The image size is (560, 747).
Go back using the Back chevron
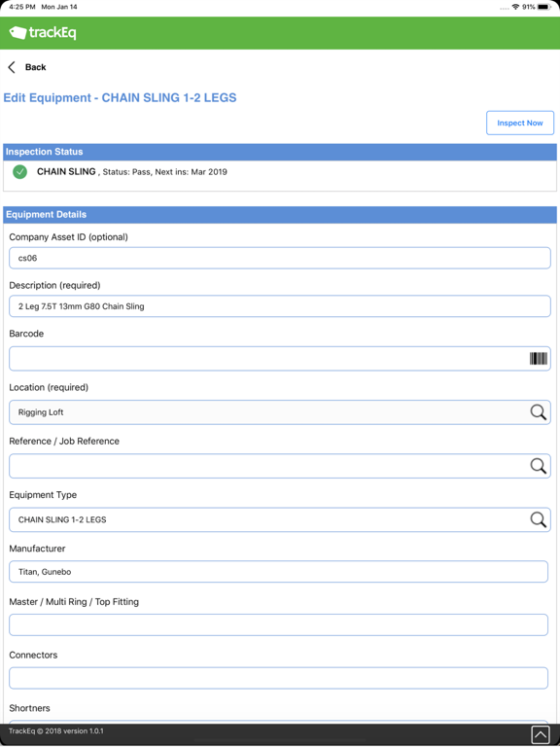point(12,67)
